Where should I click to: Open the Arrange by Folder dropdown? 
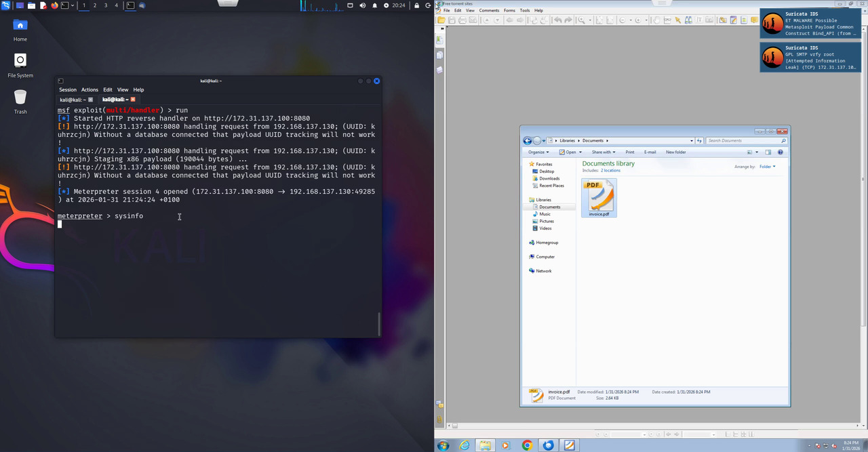(768, 167)
